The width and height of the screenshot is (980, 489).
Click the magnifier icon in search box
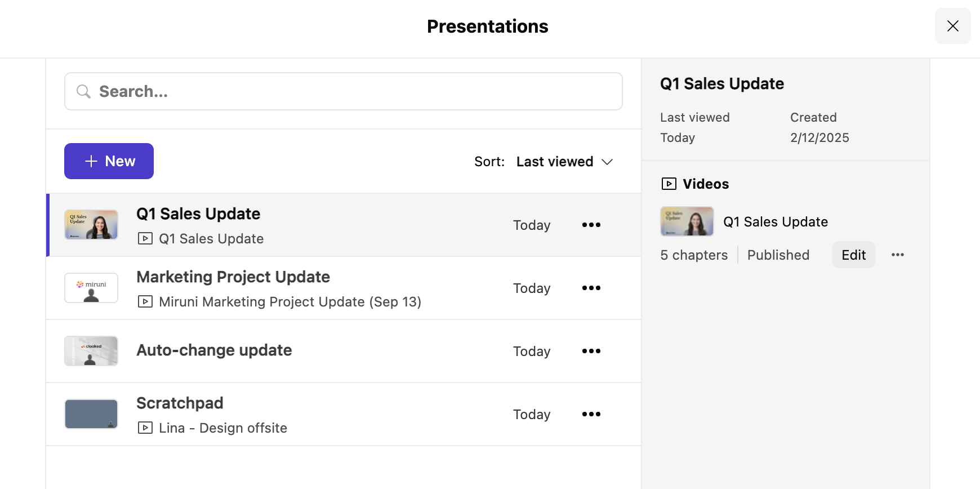click(83, 91)
